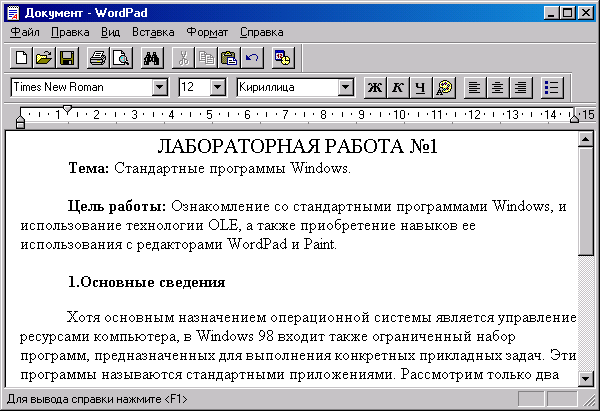The height and width of the screenshot is (411, 600).
Task: Print the document via the printer icon
Action: pos(98,58)
